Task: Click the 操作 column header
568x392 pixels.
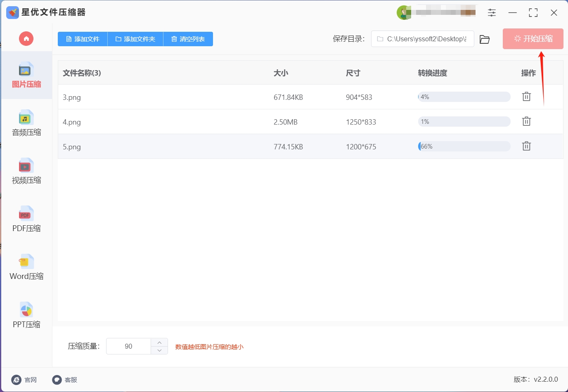Action: coord(529,73)
